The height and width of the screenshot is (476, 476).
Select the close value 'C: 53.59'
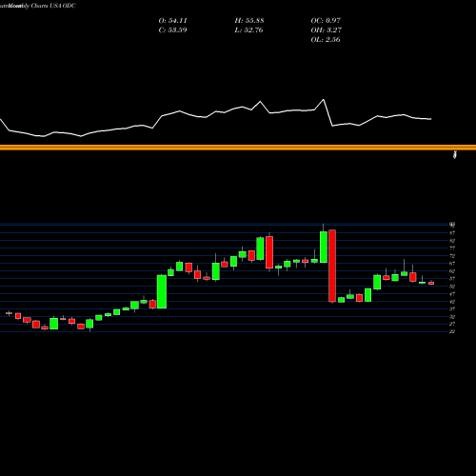(172, 30)
